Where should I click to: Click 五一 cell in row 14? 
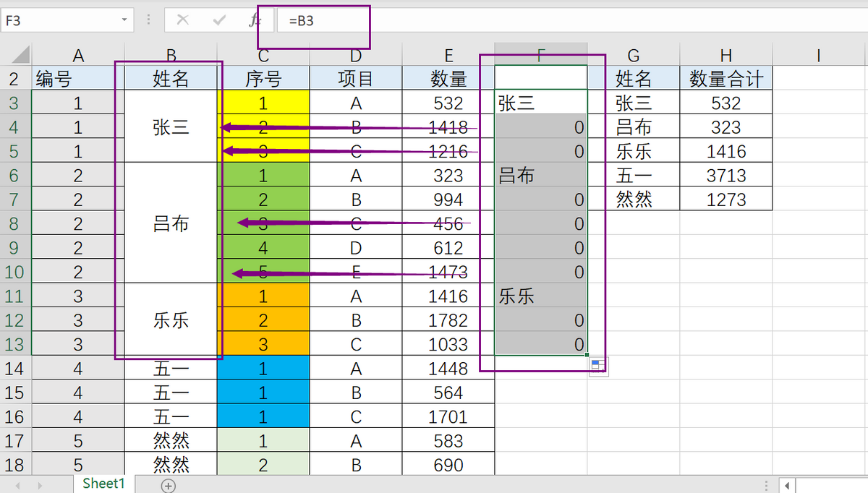pyautogui.click(x=171, y=368)
